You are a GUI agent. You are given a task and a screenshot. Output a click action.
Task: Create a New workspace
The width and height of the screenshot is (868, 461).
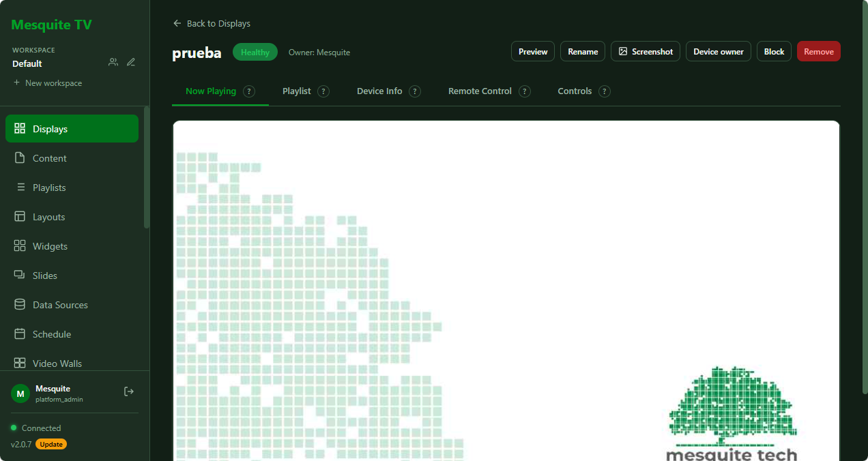pos(47,83)
